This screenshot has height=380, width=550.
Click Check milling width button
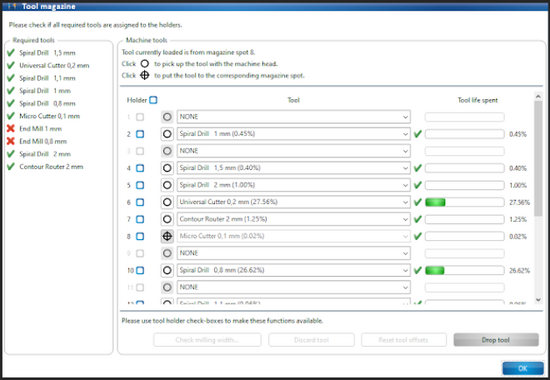click(x=207, y=340)
